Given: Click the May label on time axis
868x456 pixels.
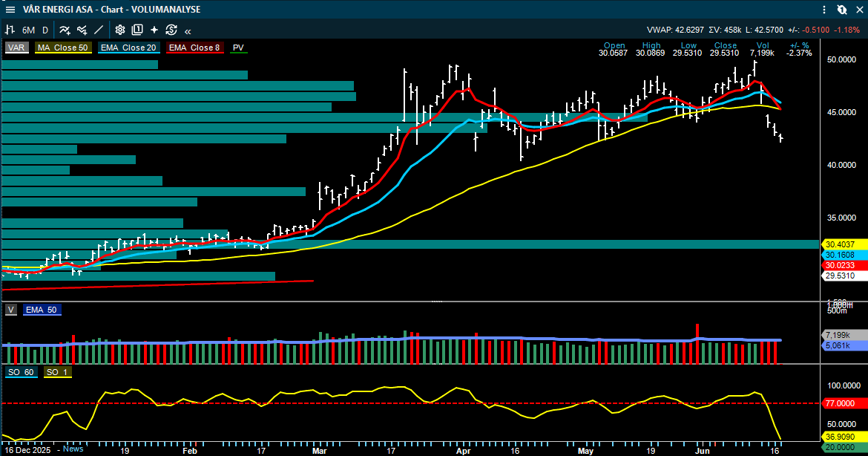Looking at the screenshot, I should pyautogui.click(x=585, y=451).
